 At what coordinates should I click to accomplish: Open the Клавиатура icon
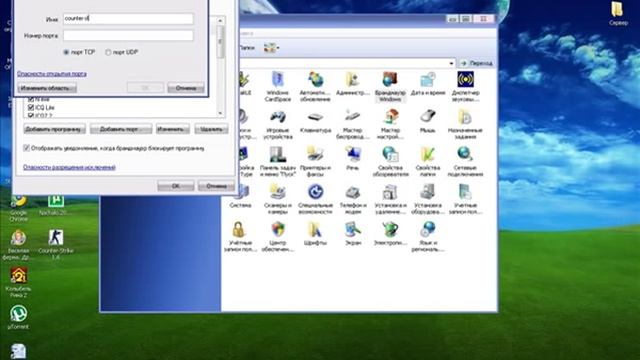pos(315,122)
